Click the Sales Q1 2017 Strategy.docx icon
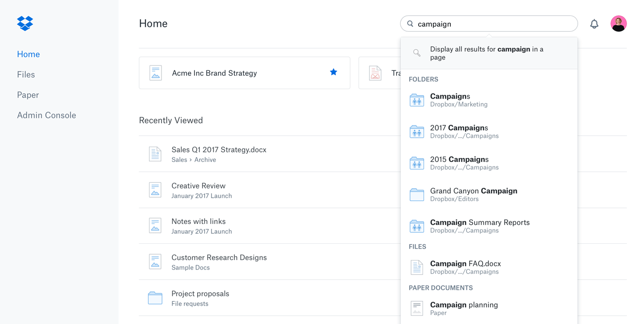644x324 pixels. [155, 154]
